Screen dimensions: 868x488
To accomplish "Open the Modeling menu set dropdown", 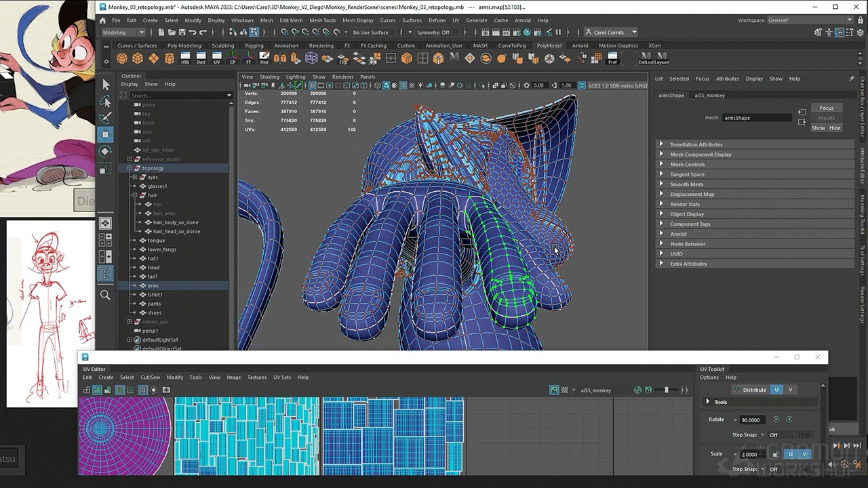I will click(x=123, y=33).
